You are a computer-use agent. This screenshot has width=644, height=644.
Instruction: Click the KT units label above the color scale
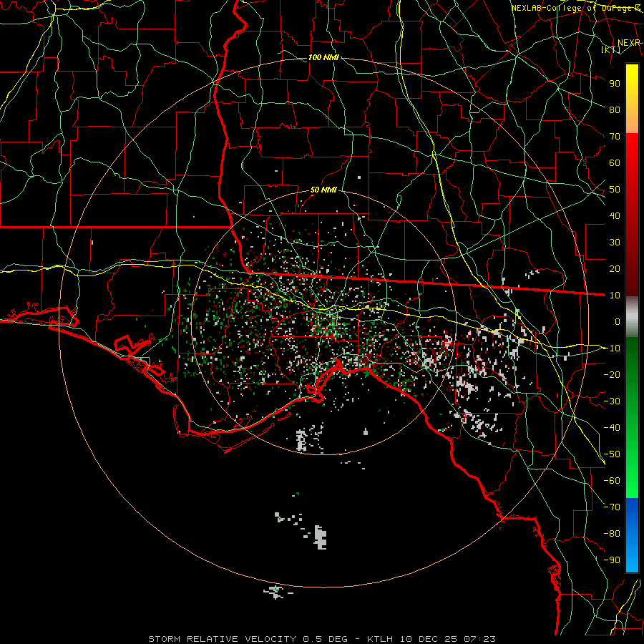click(611, 50)
